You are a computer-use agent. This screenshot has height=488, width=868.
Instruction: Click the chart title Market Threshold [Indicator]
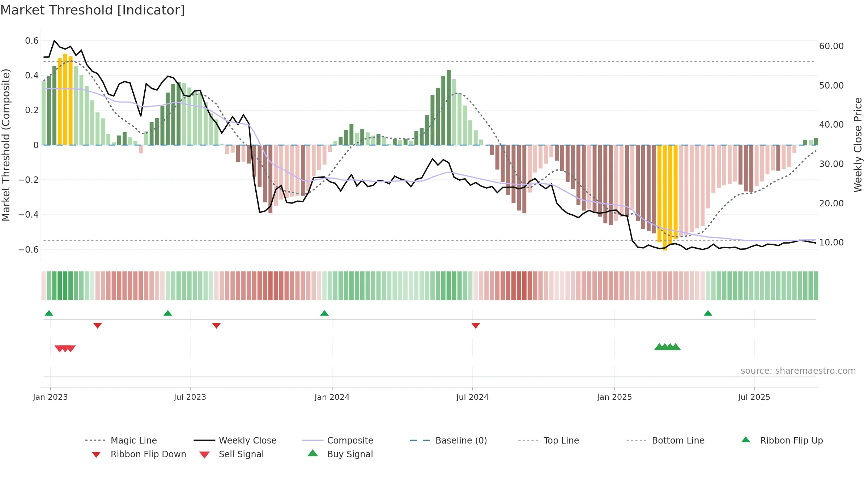pyautogui.click(x=93, y=10)
